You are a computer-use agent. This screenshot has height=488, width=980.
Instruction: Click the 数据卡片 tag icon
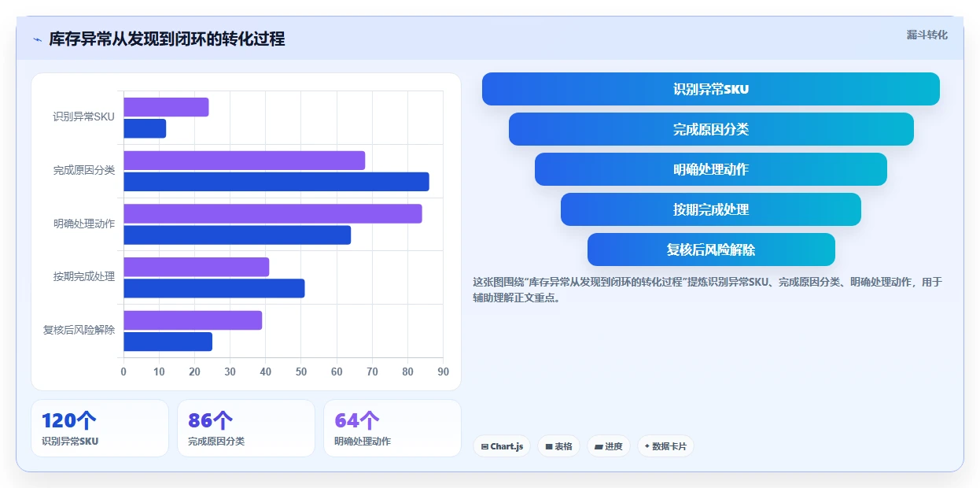(647, 446)
